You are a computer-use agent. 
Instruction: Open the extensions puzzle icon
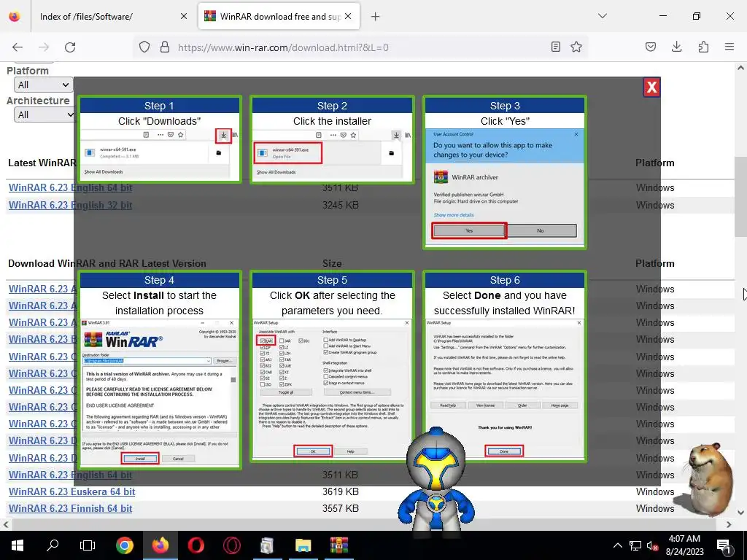pos(703,47)
